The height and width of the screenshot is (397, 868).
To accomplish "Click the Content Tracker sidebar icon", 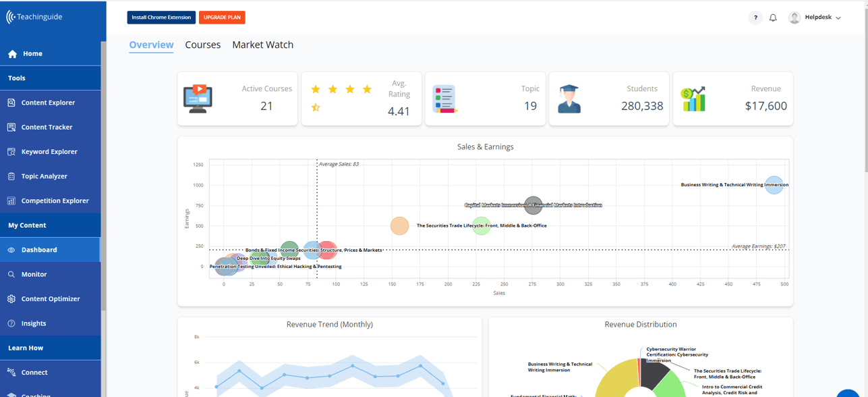I will 11,127.
